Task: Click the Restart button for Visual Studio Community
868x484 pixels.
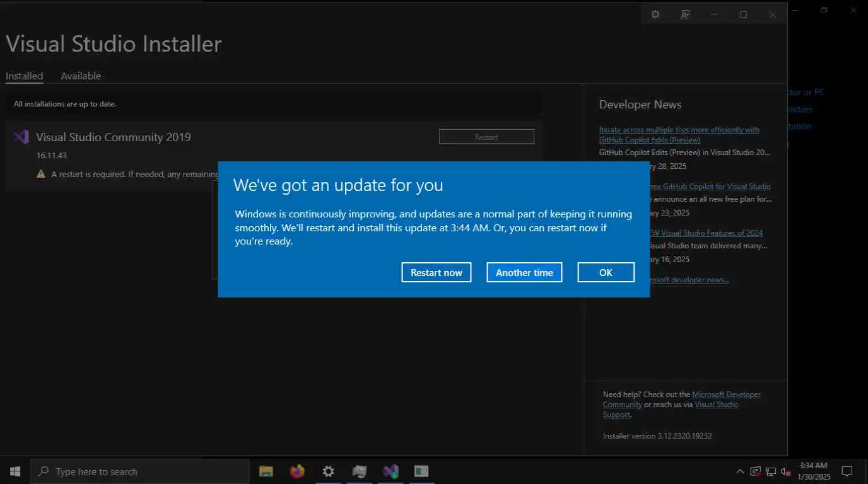Action: (486, 137)
